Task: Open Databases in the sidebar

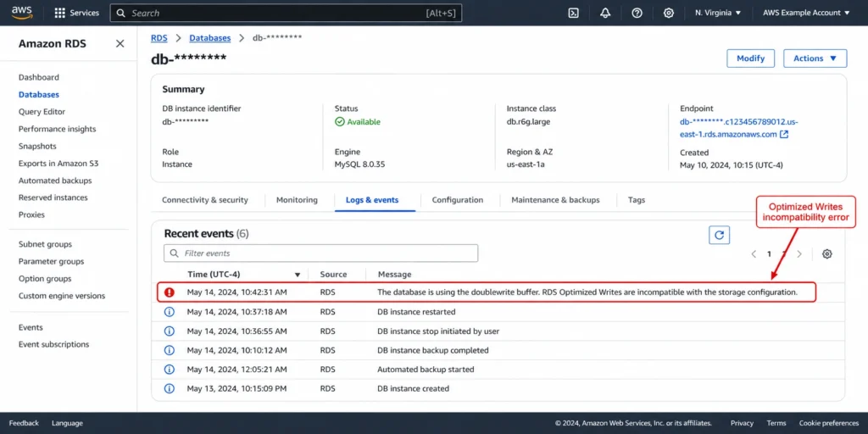Action: point(39,95)
